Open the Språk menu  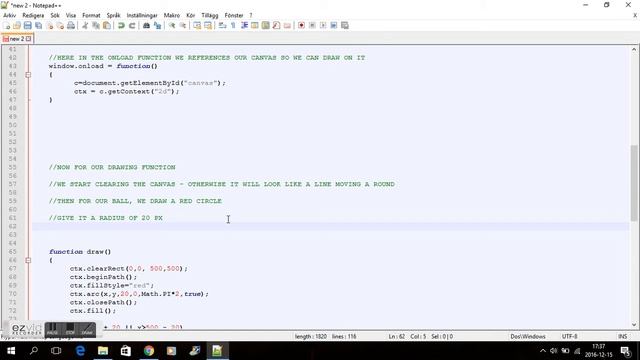(x=113, y=15)
